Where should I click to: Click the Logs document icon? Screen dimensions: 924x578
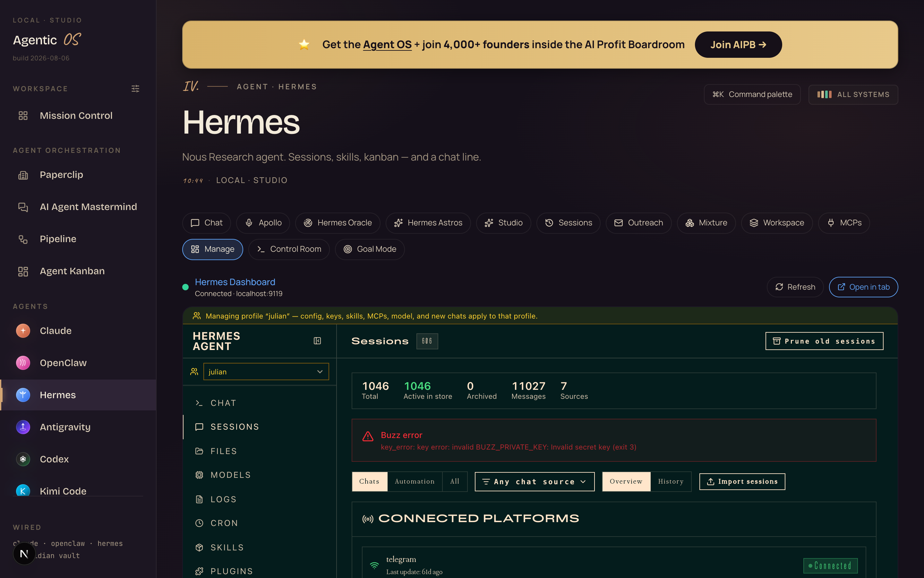point(199,499)
